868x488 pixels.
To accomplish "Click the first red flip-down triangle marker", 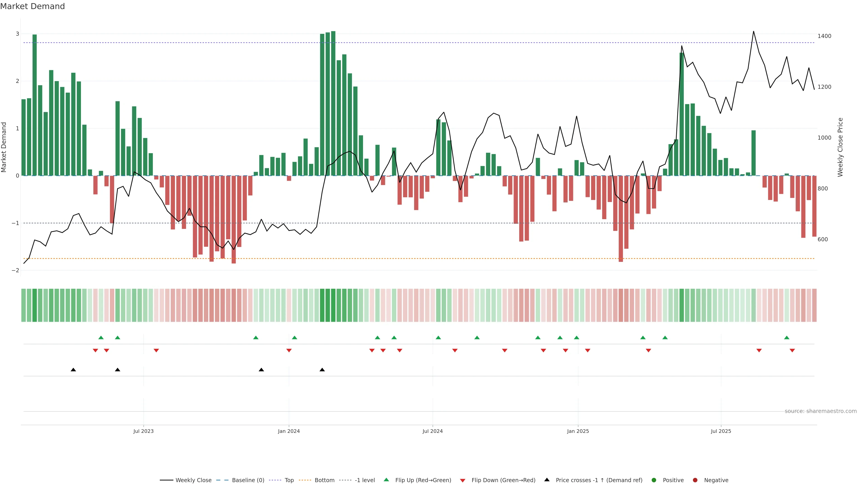I will [95, 351].
